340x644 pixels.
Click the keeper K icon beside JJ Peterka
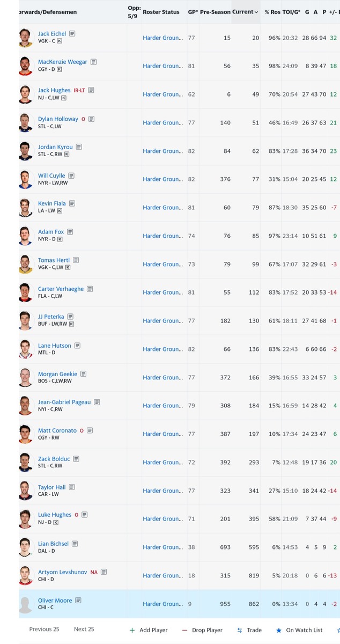[x=72, y=324]
